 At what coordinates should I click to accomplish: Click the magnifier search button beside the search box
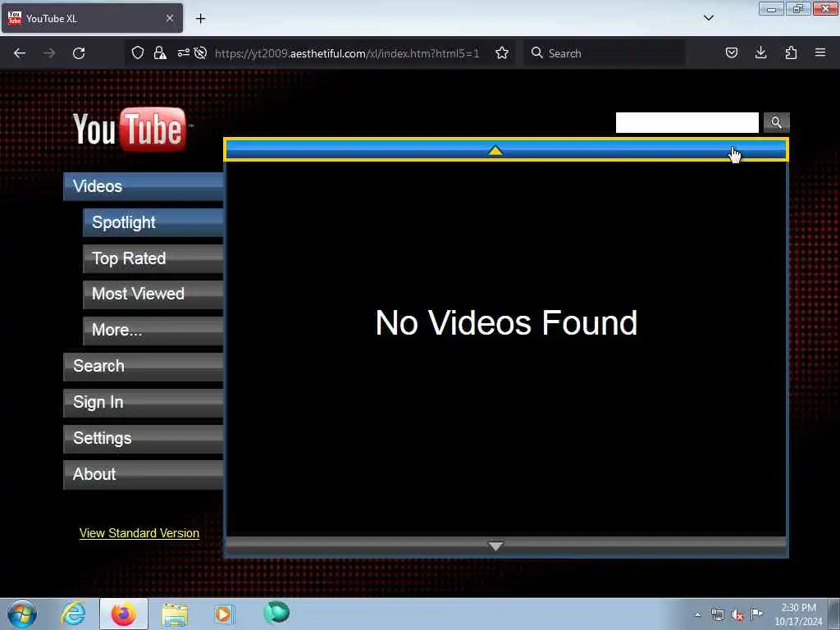(x=776, y=123)
